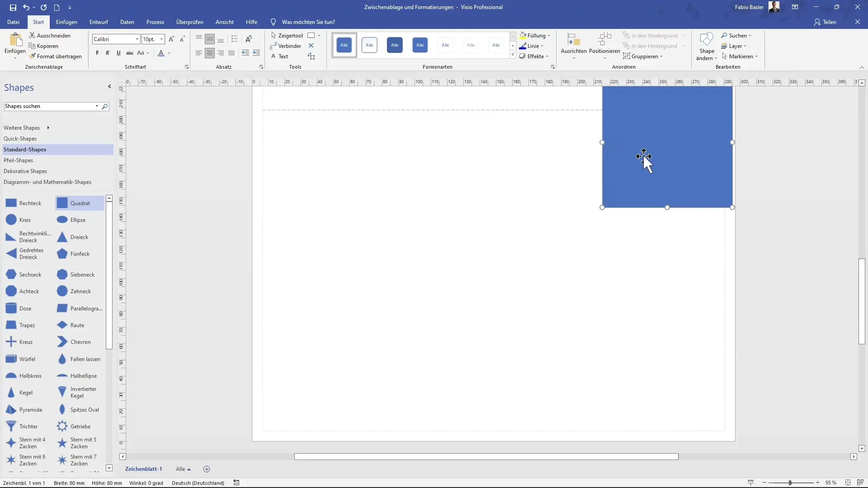Click the Suchen button in Bearbeiten
This screenshot has height=488, width=868.
(736, 35)
